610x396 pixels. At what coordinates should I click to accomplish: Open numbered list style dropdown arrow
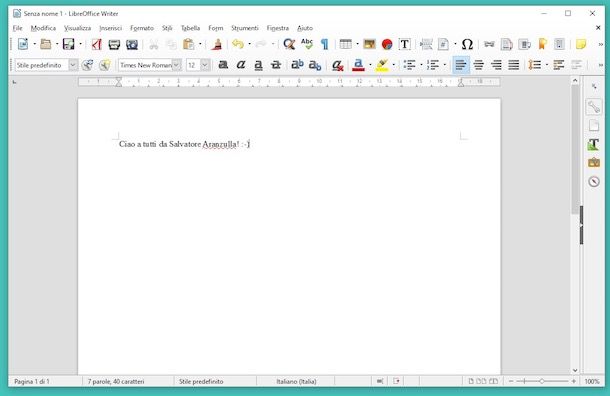[x=445, y=65]
